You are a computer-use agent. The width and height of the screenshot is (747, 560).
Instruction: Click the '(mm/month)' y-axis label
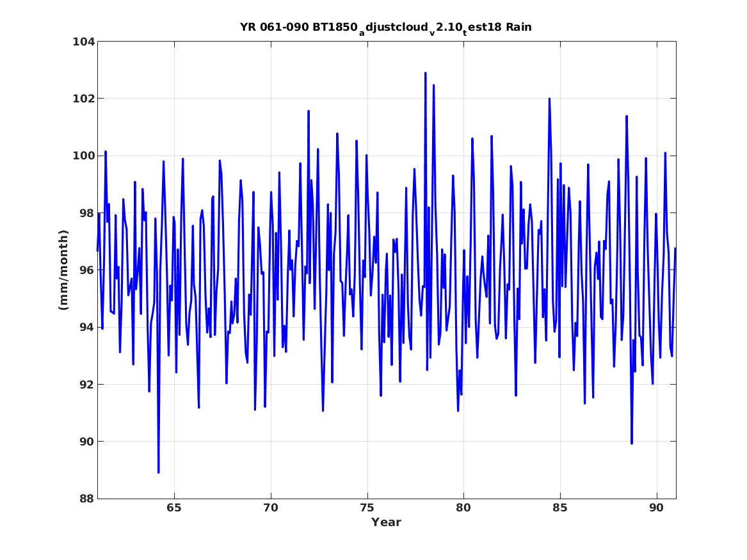coord(63,270)
